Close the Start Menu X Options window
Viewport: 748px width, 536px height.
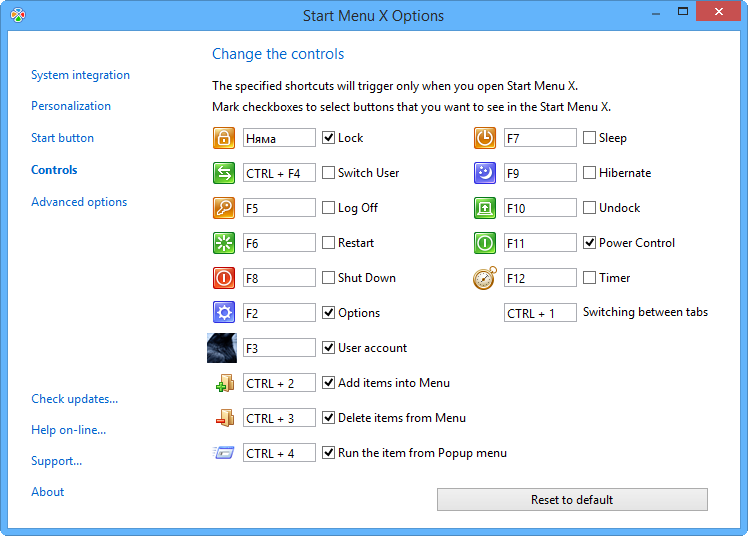pyautogui.click(x=718, y=11)
